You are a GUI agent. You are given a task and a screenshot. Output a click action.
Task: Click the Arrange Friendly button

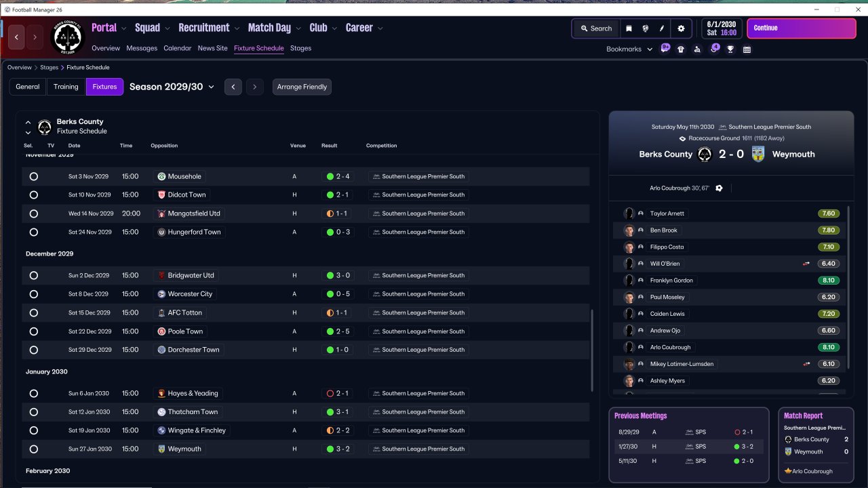coord(302,87)
